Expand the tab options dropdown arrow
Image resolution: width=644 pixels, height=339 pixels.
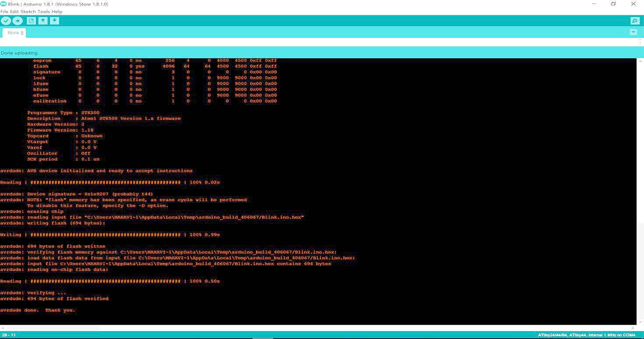633,32
